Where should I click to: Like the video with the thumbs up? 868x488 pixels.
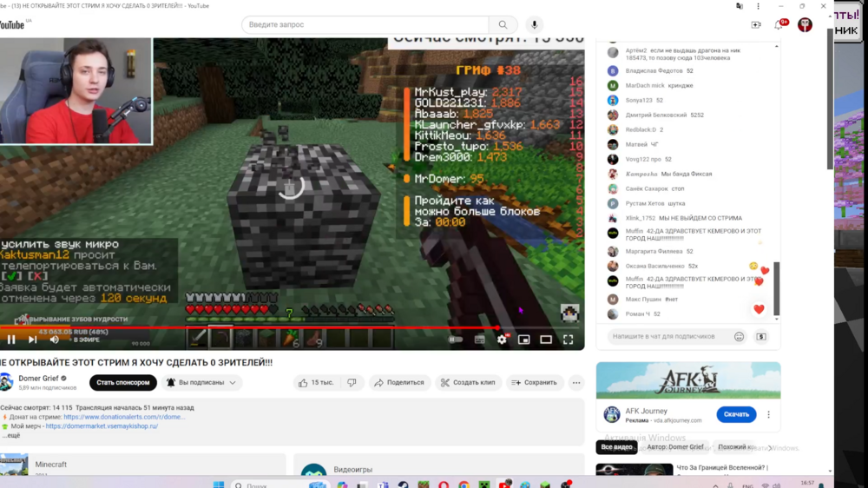pyautogui.click(x=316, y=383)
